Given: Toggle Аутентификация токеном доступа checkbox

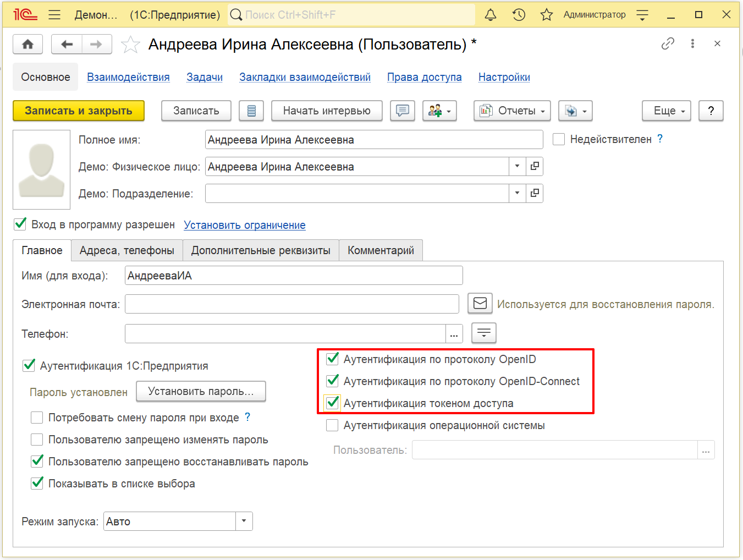Looking at the screenshot, I should 332,403.
